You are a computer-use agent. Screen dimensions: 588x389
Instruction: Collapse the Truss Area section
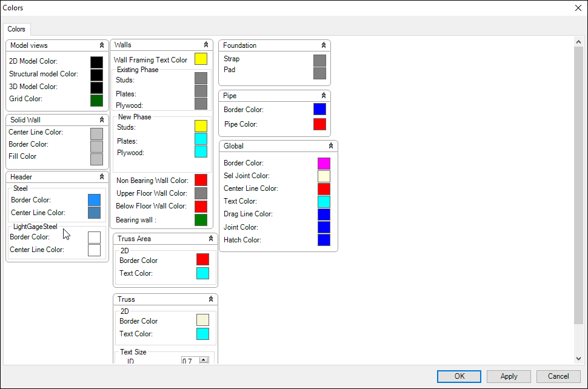[x=211, y=239]
